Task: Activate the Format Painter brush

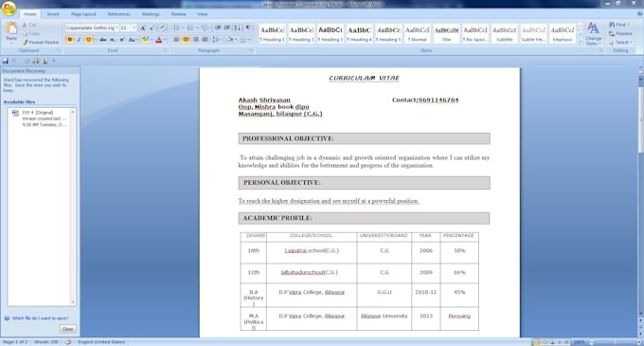Action: (x=41, y=43)
